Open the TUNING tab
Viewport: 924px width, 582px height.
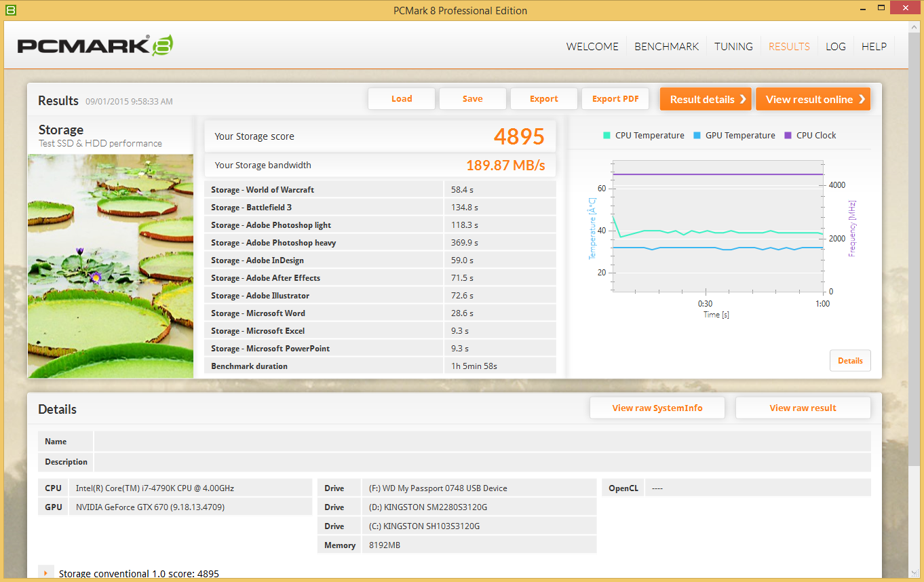(733, 46)
